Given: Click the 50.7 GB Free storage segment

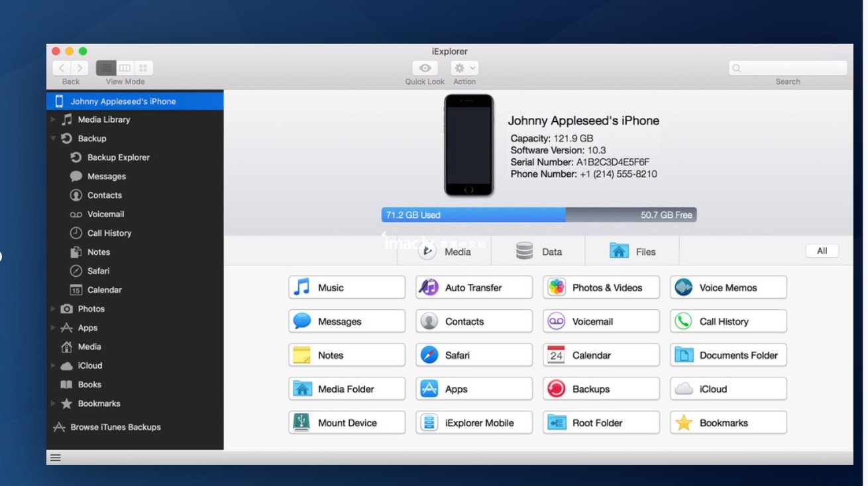Looking at the screenshot, I should (631, 215).
